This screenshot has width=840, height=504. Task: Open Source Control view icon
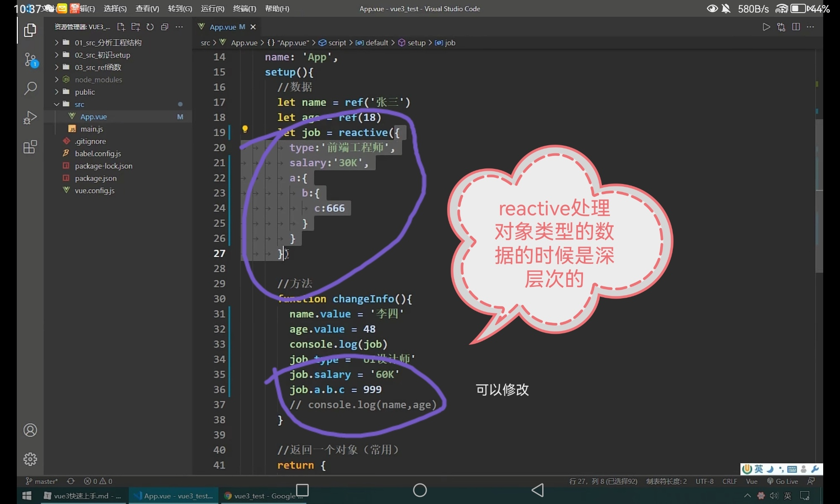click(30, 60)
